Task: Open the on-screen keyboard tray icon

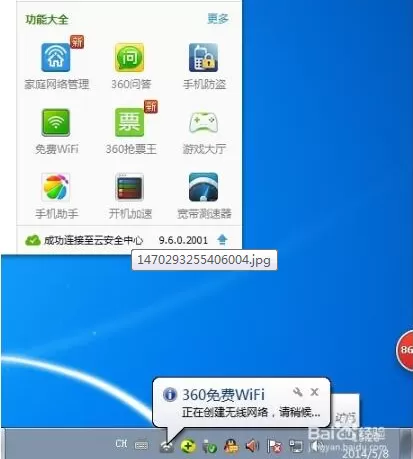Action: 141,445
